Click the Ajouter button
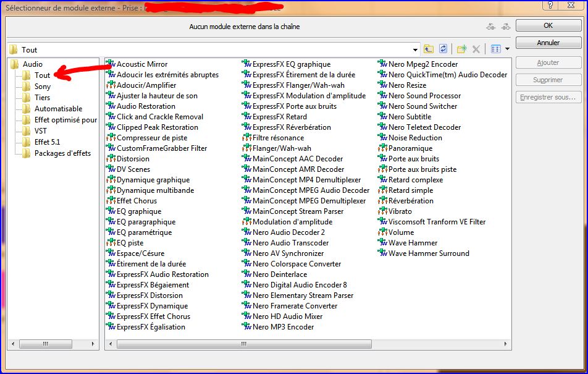Viewport: 588px width, 374px height. 548,62
